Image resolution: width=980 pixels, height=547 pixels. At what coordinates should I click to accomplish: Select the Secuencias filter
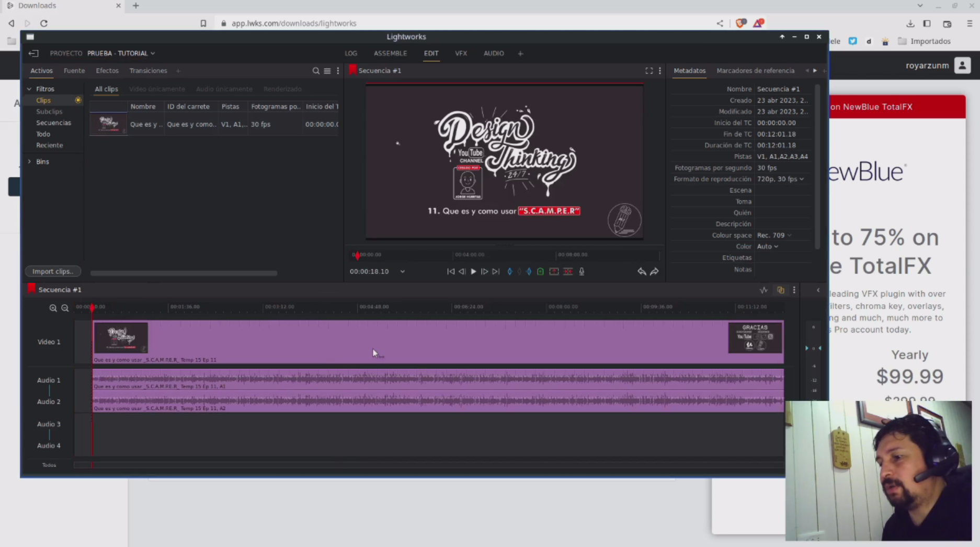pyautogui.click(x=53, y=123)
